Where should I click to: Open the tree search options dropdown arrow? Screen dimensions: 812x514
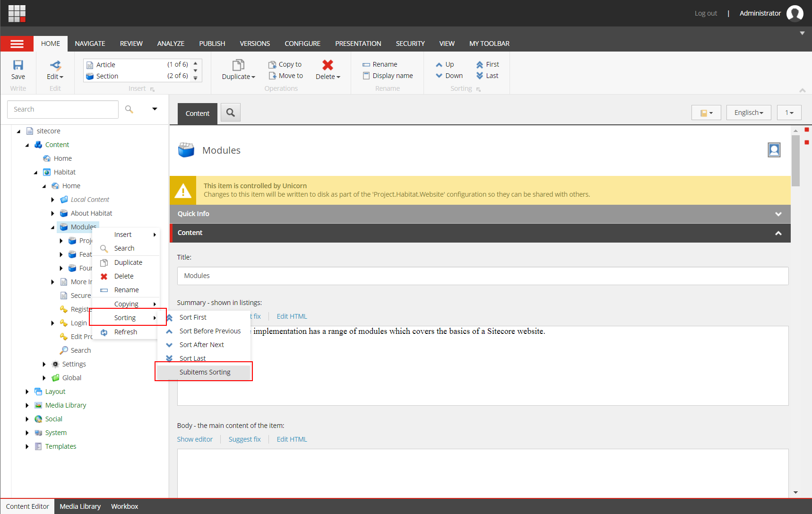pos(155,109)
